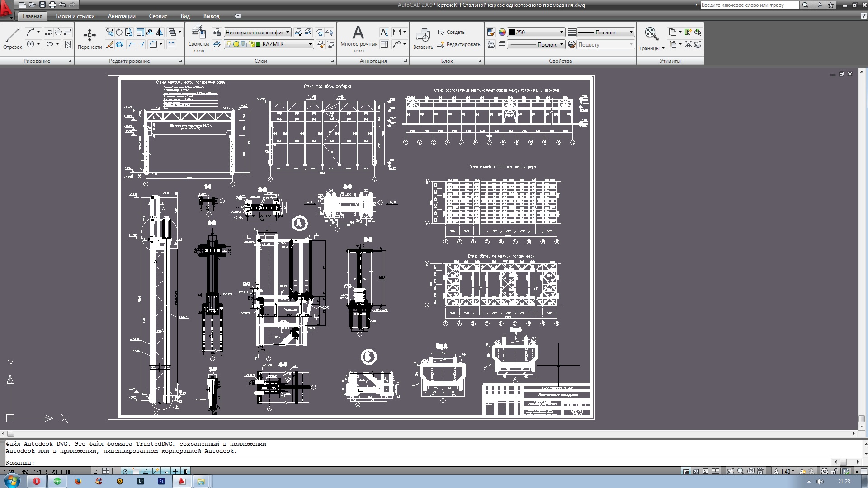This screenshot has height=488, width=868.
Task: Select the rectangle drawing tool
Action: (68, 32)
